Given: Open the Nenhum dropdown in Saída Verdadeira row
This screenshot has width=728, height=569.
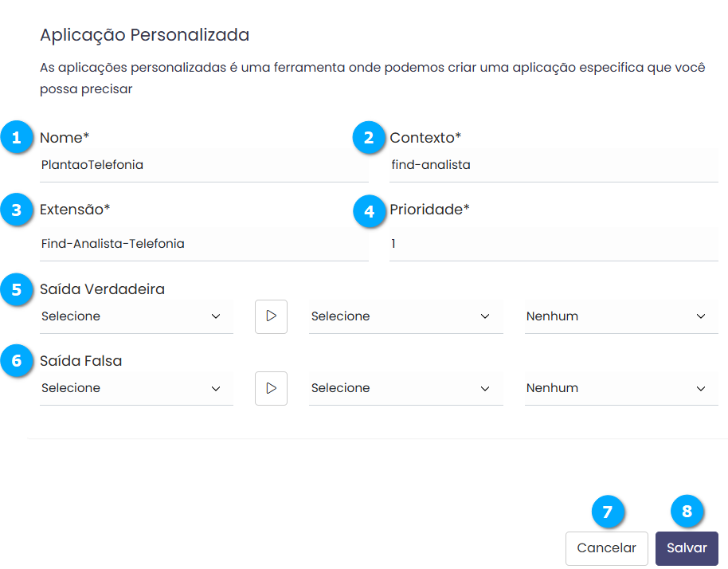Looking at the screenshot, I should 620,316.
